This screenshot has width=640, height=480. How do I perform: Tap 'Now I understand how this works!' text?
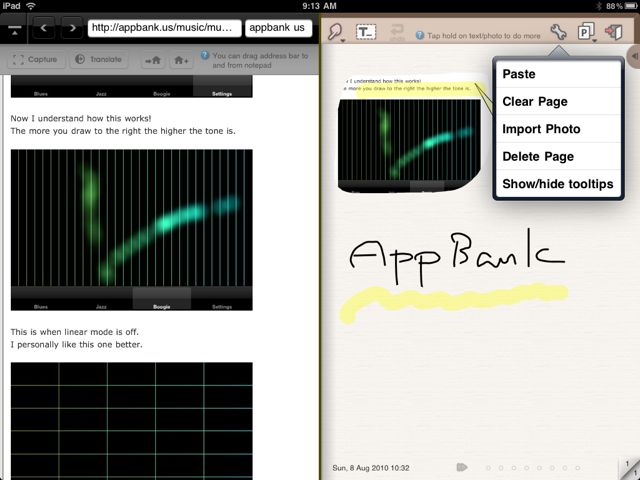pyautogui.click(x=81, y=118)
